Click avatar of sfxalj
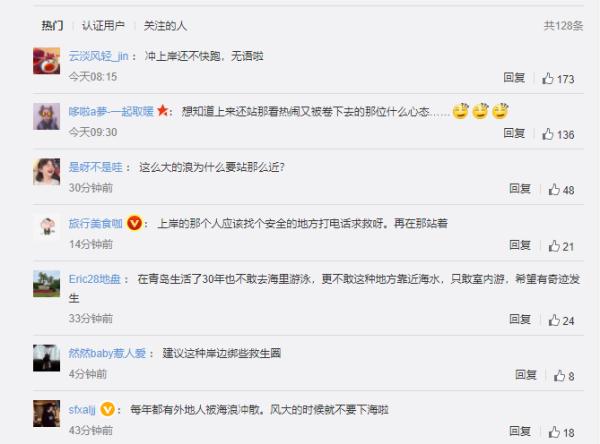600x444 pixels. pos(47,413)
